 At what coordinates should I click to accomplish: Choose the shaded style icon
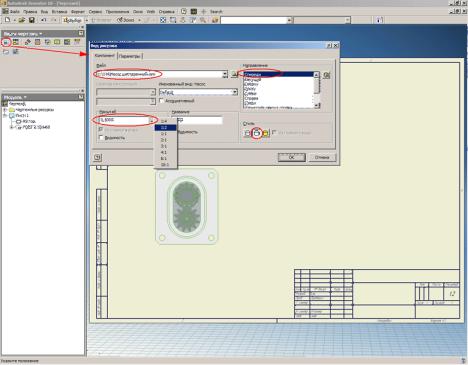tap(265, 133)
